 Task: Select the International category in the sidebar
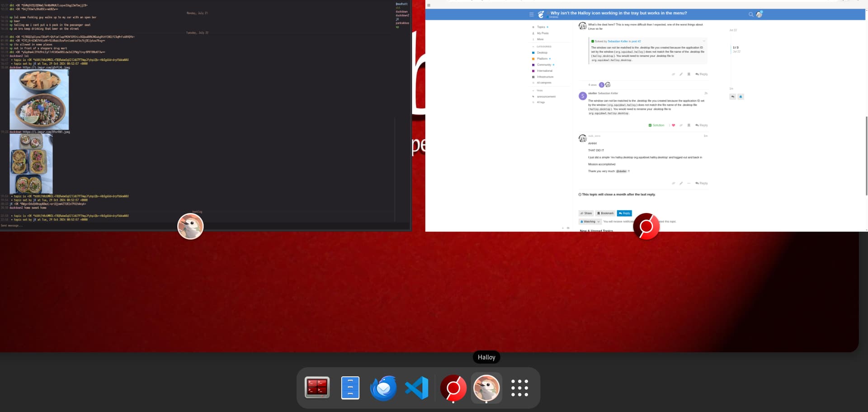[x=544, y=71]
